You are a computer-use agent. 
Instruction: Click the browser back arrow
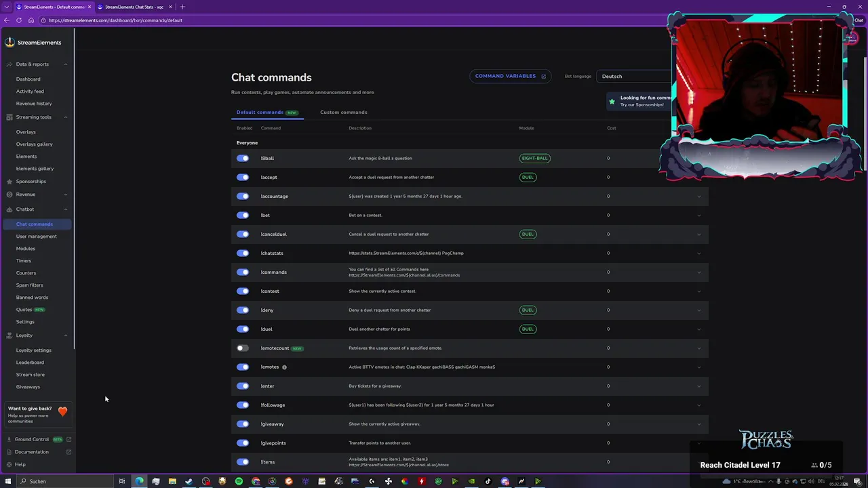(x=7, y=20)
